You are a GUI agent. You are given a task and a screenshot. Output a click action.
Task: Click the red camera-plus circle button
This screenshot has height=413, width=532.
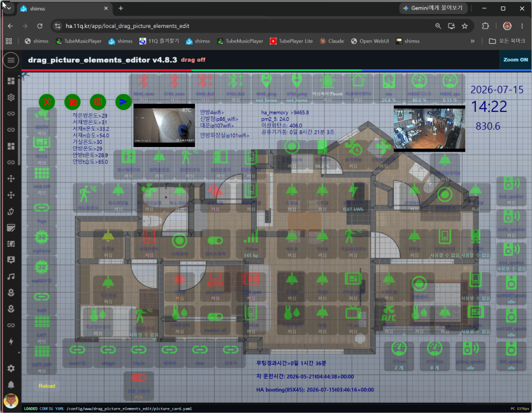click(x=72, y=102)
